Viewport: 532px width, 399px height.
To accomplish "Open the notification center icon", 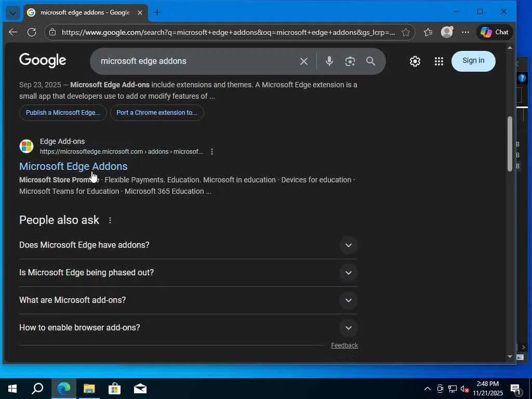I will (516, 390).
